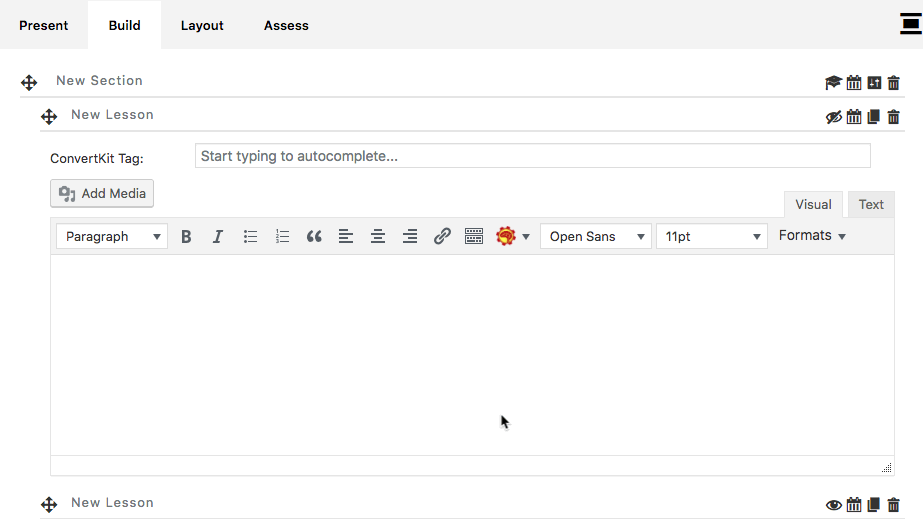This screenshot has height=519, width=923.
Task: Open the Assess tab
Action: (x=286, y=25)
